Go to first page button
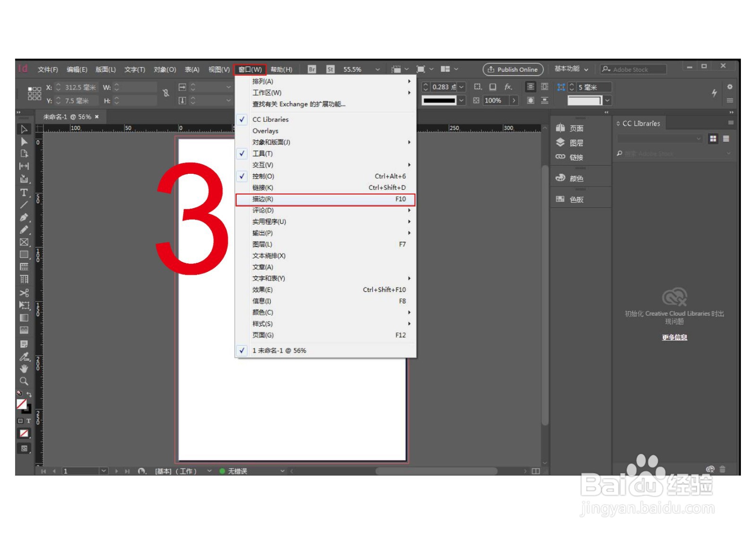The width and height of the screenshot is (756, 534). point(43,471)
